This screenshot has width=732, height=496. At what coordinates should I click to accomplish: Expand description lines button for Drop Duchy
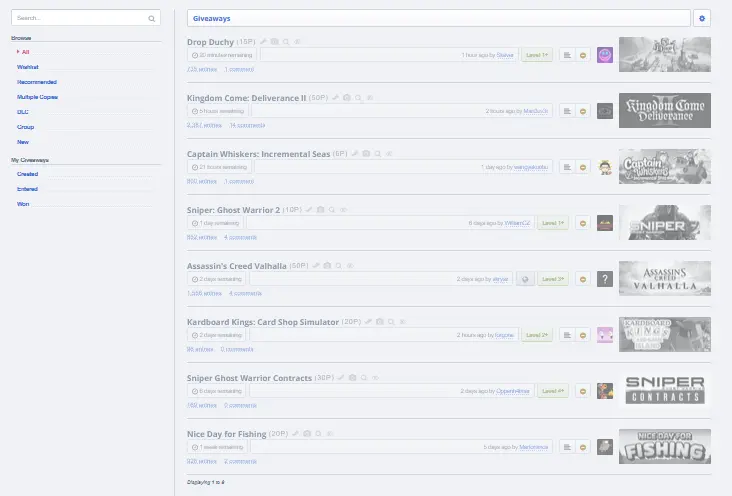point(567,55)
